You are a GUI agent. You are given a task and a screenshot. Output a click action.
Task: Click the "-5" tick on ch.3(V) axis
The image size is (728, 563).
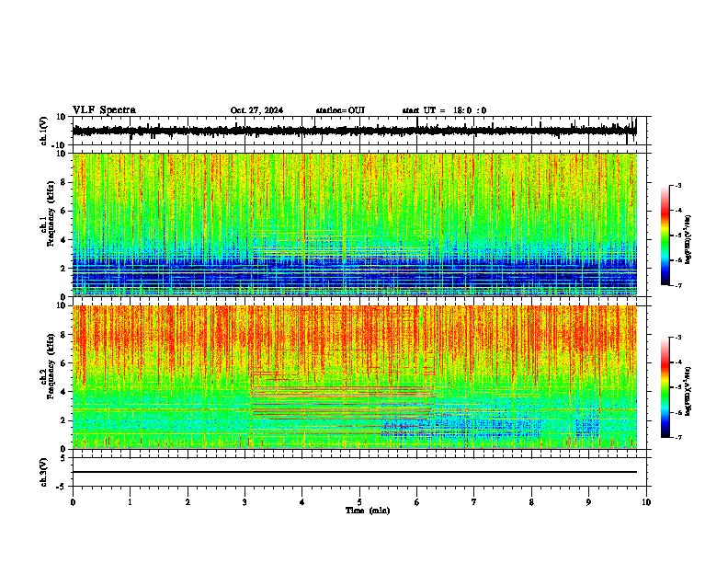62,487
